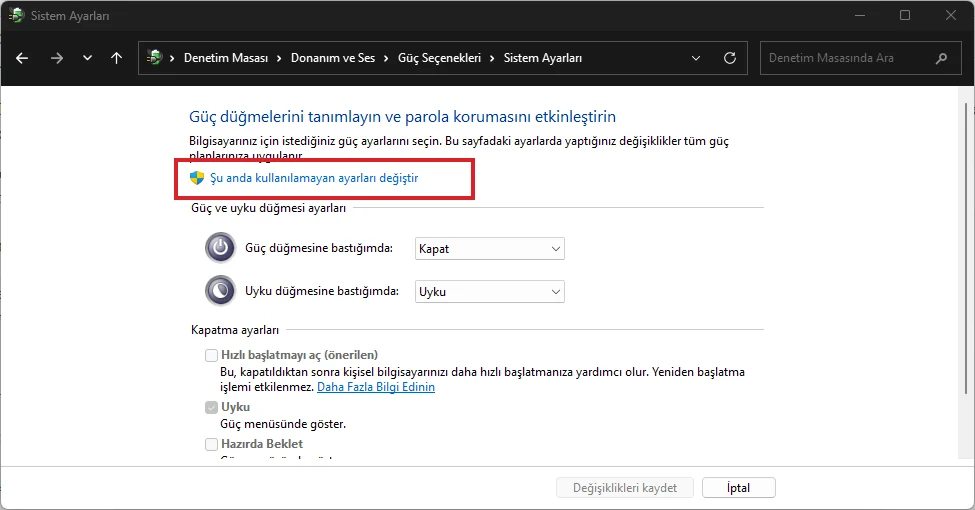Click Değişiklikleri kaydet button

click(625, 488)
